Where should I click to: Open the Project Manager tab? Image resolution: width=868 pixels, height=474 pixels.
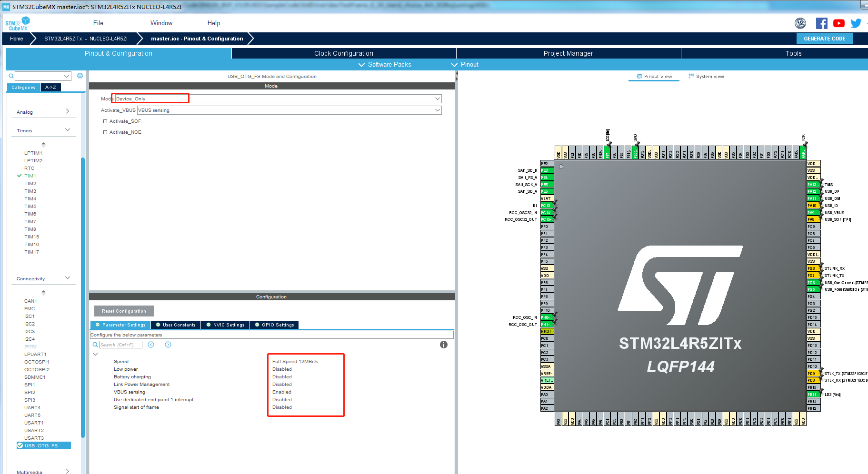pyautogui.click(x=568, y=53)
